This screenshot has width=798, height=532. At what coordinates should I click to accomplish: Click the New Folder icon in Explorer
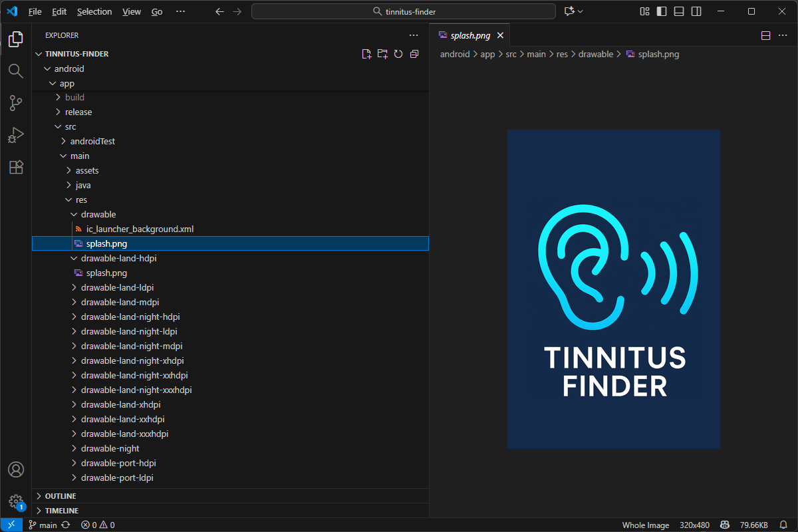(382, 54)
